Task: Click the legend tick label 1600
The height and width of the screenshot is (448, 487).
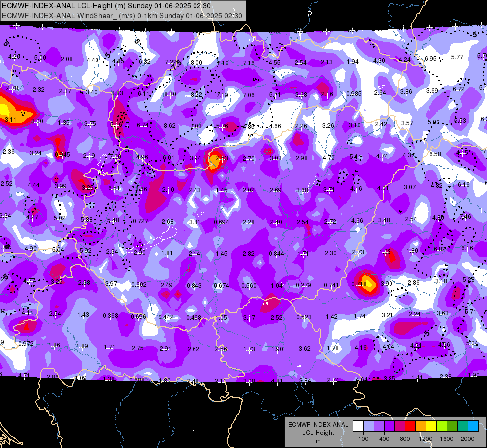Action: coord(447,439)
